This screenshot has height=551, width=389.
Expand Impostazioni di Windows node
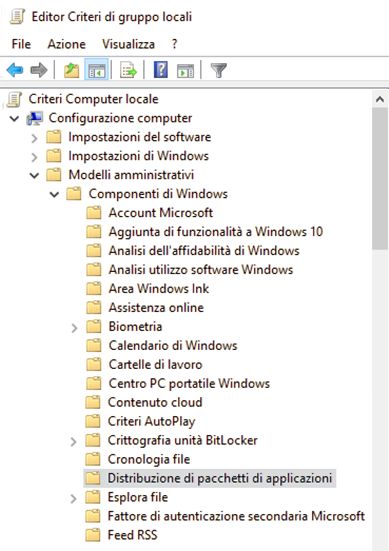(34, 157)
